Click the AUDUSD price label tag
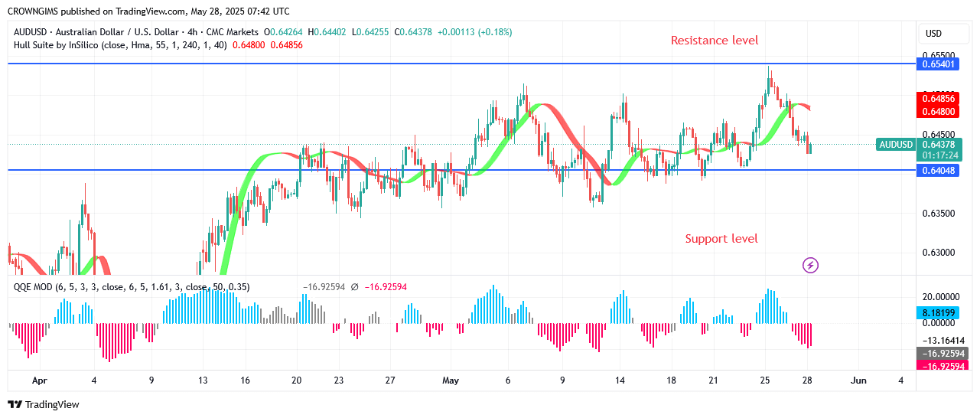Image resolution: width=980 pixels, height=418 pixels. click(x=896, y=145)
